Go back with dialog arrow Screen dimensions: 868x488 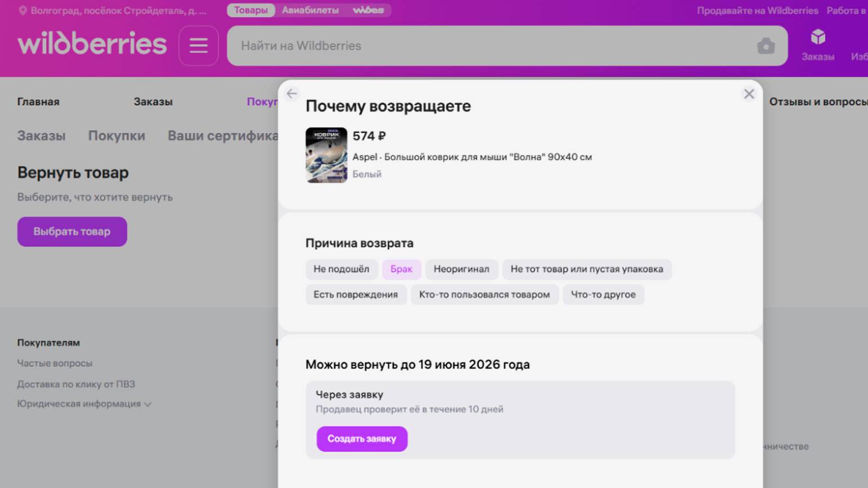291,94
